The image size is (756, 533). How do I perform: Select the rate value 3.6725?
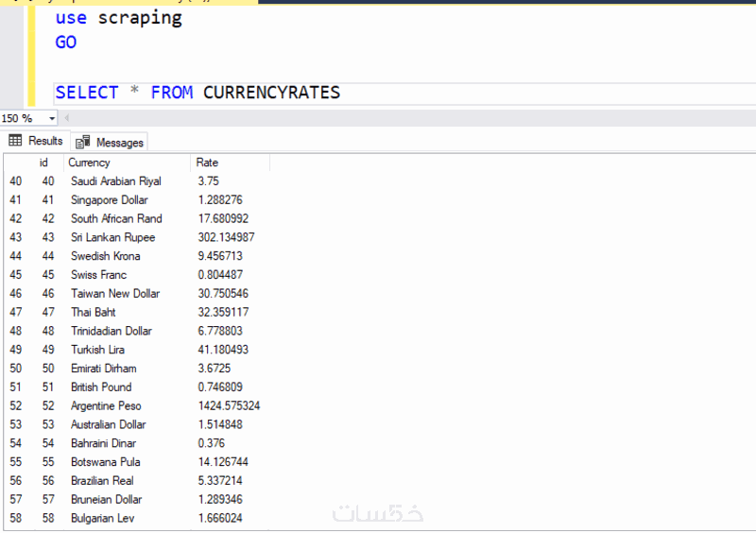click(x=215, y=369)
